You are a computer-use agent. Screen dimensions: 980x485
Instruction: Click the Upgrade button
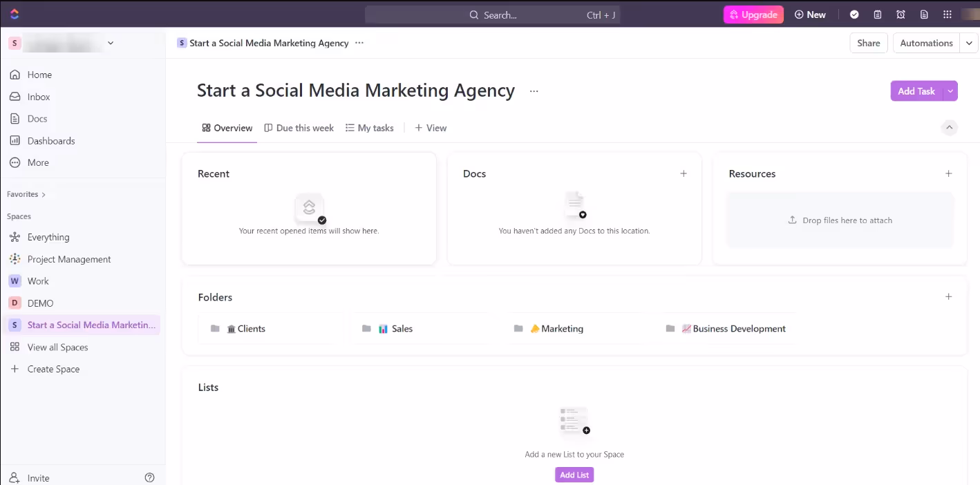click(753, 14)
